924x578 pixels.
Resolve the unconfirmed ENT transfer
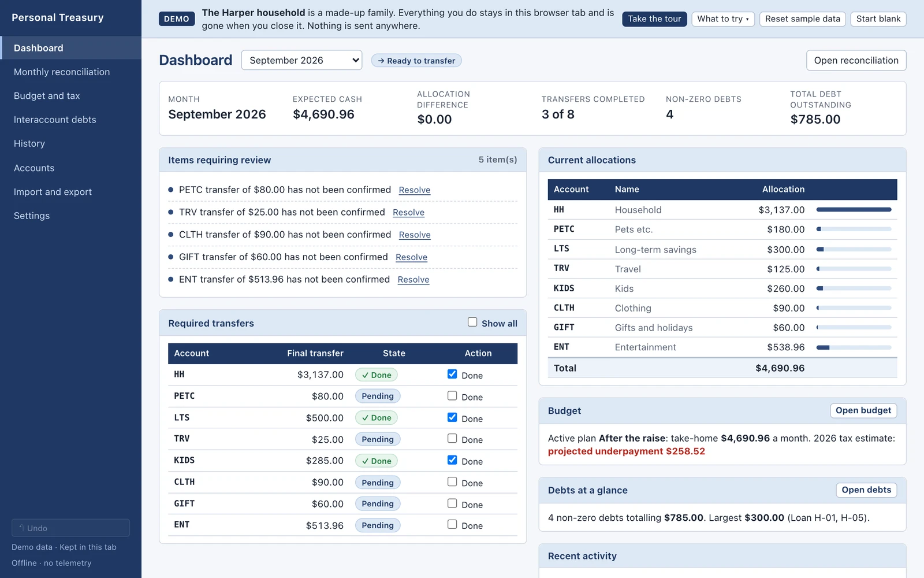(x=413, y=280)
